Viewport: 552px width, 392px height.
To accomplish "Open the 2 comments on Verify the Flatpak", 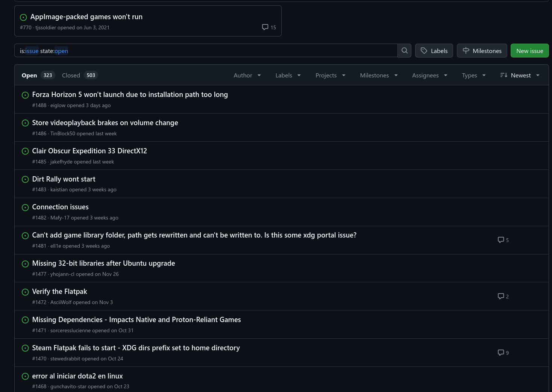I will click(x=503, y=297).
